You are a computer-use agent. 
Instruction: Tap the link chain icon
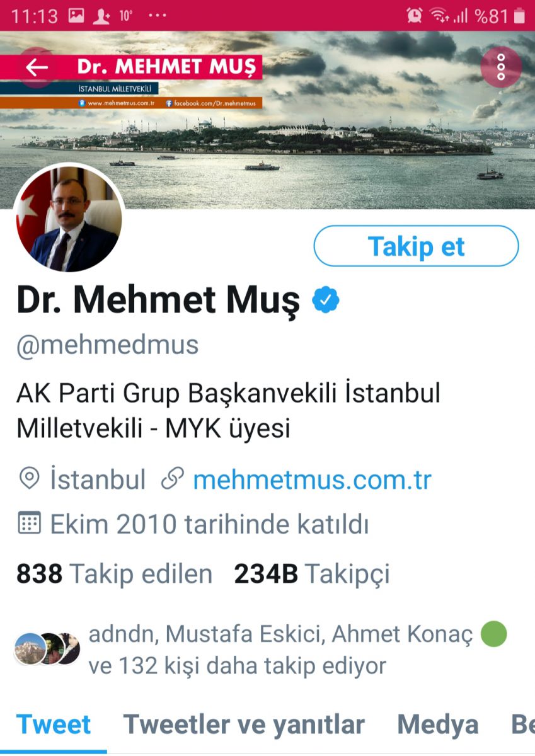point(173,479)
